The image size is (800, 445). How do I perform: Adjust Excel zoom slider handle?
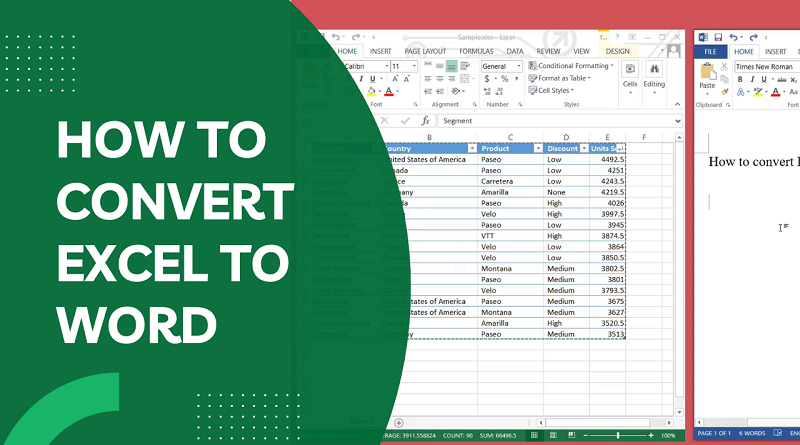click(618, 435)
